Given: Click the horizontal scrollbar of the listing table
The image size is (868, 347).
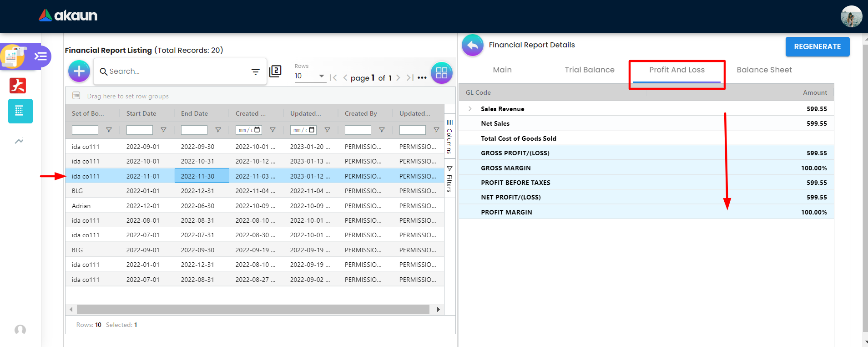Looking at the screenshot, I should click(x=253, y=310).
